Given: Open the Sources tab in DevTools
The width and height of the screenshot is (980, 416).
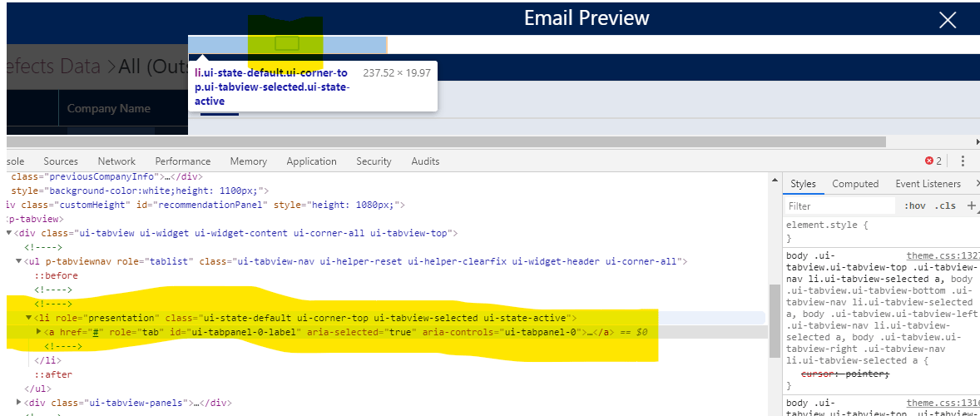Looking at the screenshot, I should (x=61, y=161).
